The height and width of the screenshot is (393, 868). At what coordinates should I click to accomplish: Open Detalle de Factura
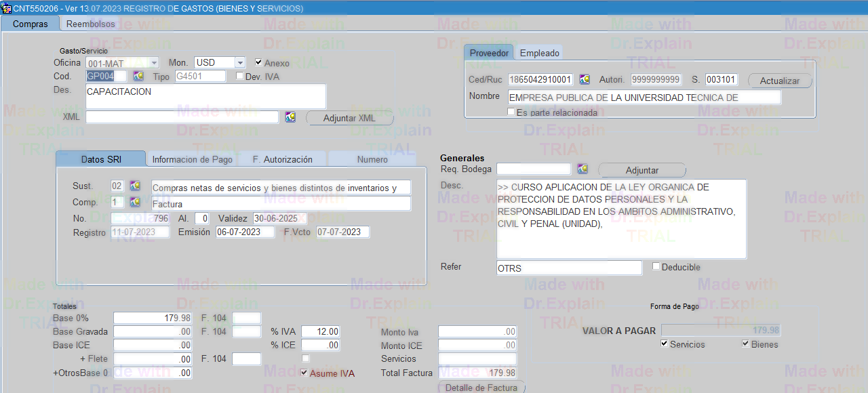[x=481, y=388]
